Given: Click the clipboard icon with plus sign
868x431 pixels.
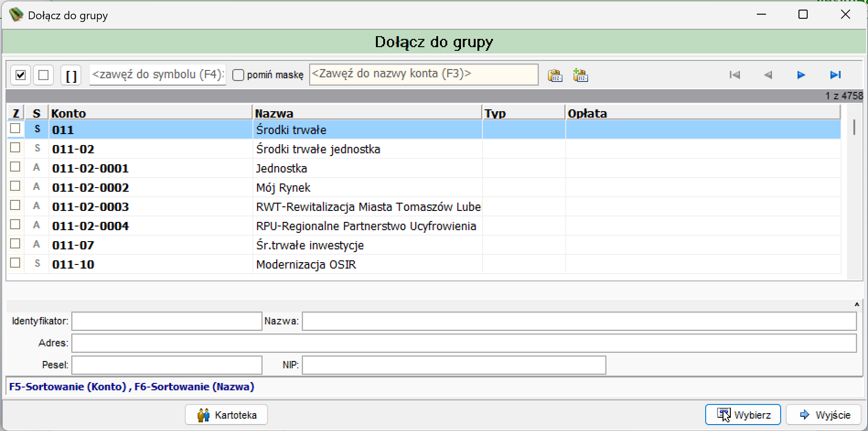Looking at the screenshot, I should 581,75.
